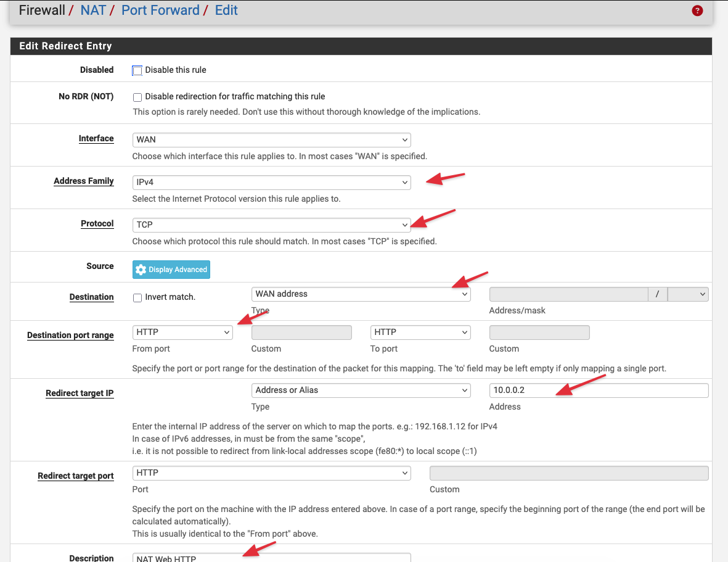Open the Protocol TCP dropdown
Image resolution: width=728 pixels, height=562 pixels.
click(x=271, y=225)
